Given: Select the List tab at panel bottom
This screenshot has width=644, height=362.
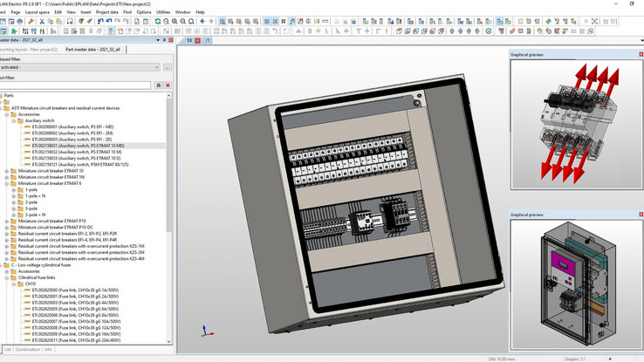Looking at the screenshot, I should 7,349.
